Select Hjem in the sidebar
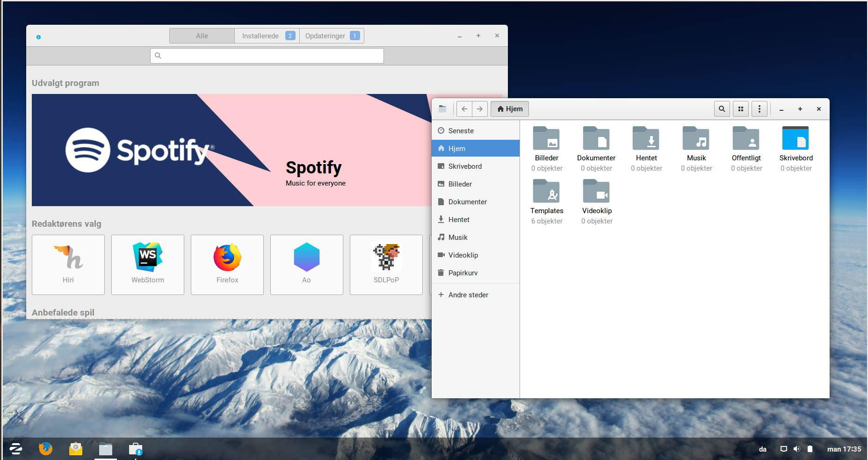 point(476,148)
